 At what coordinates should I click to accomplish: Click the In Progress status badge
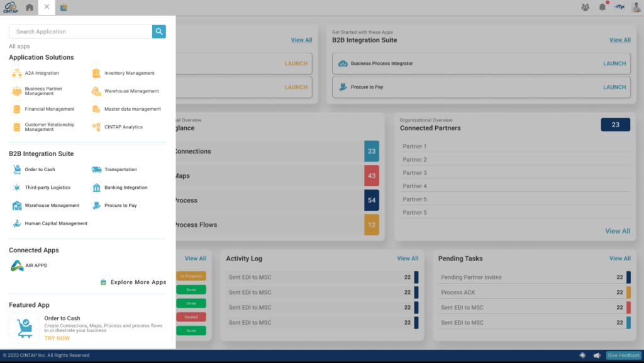click(x=191, y=276)
